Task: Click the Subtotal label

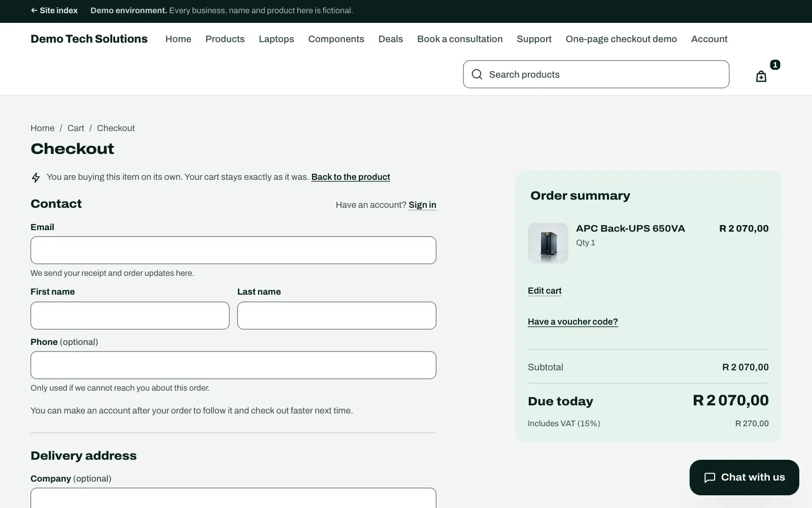Action: [546, 367]
